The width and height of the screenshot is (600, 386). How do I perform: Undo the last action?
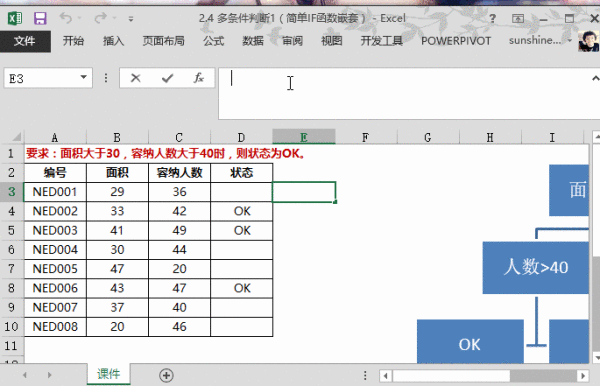click(65, 18)
